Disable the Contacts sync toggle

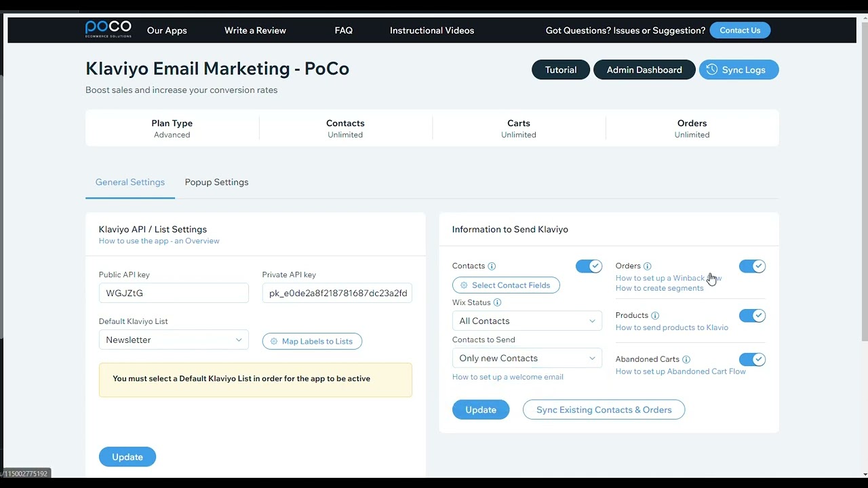589,266
